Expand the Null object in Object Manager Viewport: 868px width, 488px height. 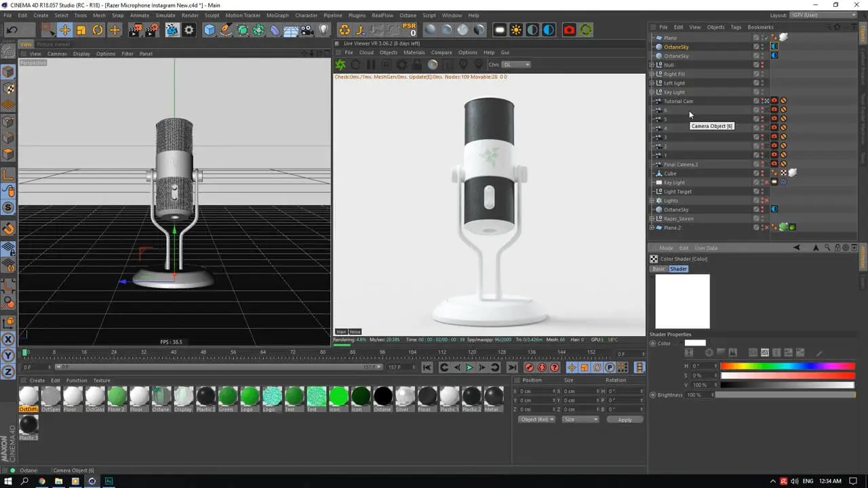click(x=652, y=65)
